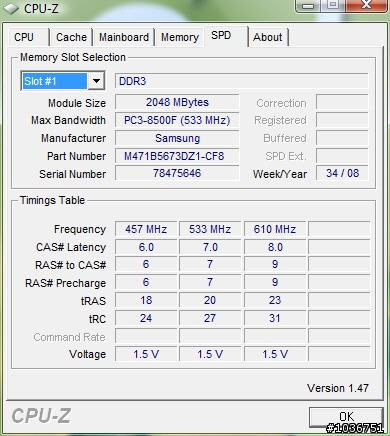Image resolution: width=390 pixels, height=436 pixels.
Task: Click the Memory Slot Selection group heading
Action: tap(73, 57)
